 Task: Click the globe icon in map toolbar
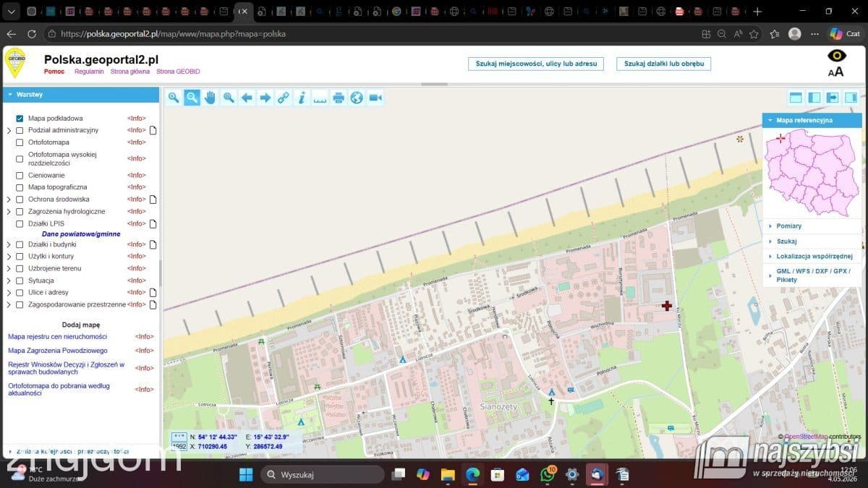click(x=357, y=98)
